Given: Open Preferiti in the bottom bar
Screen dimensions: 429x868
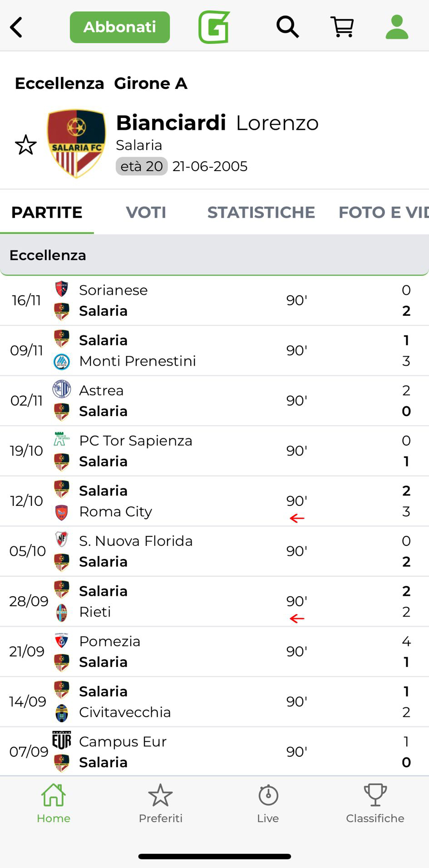Looking at the screenshot, I should click(x=161, y=804).
